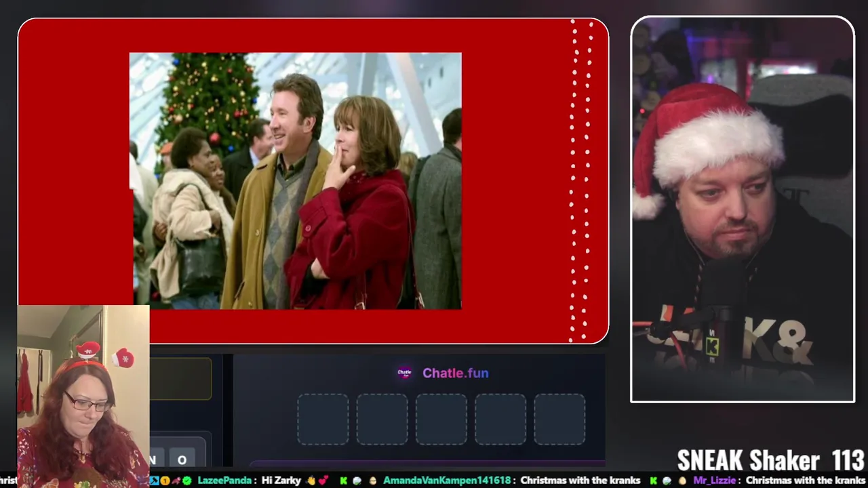Click the 'Hi Zarky' chat message

(x=281, y=481)
